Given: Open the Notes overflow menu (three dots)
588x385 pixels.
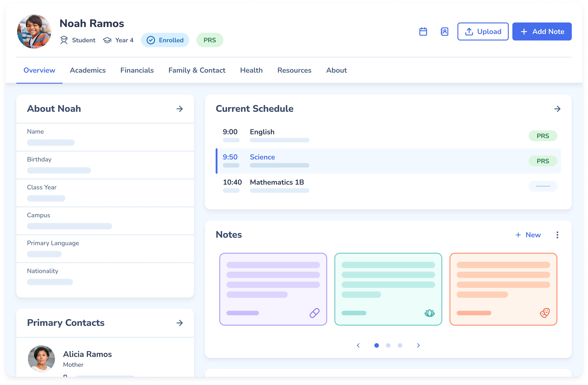Looking at the screenshot, I should [557, 235].
